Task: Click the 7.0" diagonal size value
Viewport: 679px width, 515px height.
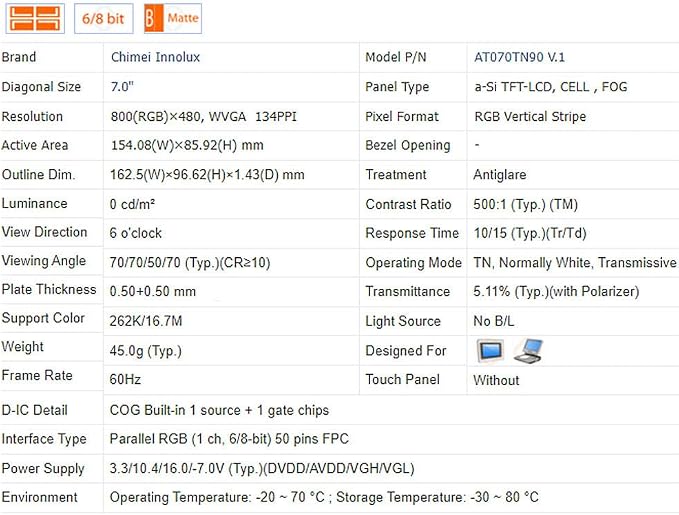Action: [x=122, y=87]
